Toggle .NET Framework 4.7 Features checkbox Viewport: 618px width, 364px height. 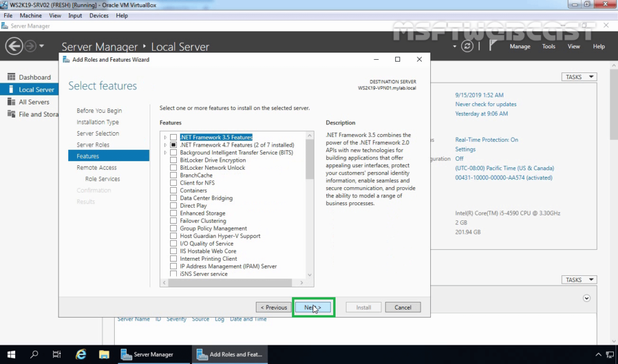pos(173,145)
